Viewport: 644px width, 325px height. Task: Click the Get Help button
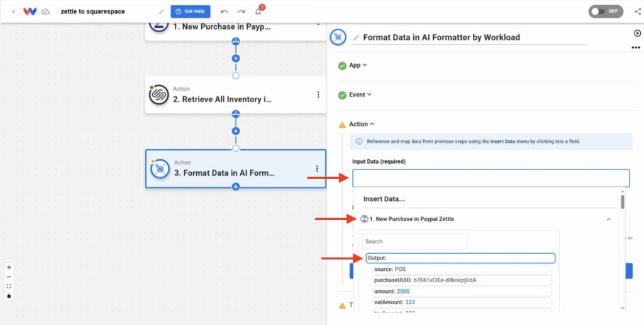[191, 11]
